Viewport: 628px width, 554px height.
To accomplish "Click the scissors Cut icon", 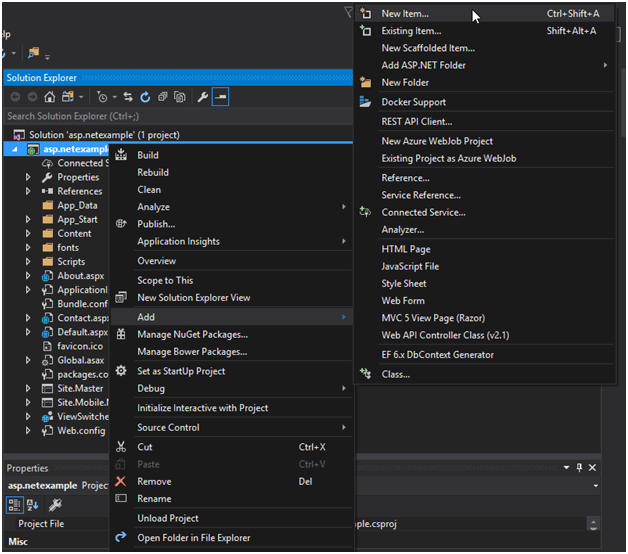I will coord(121,447).
